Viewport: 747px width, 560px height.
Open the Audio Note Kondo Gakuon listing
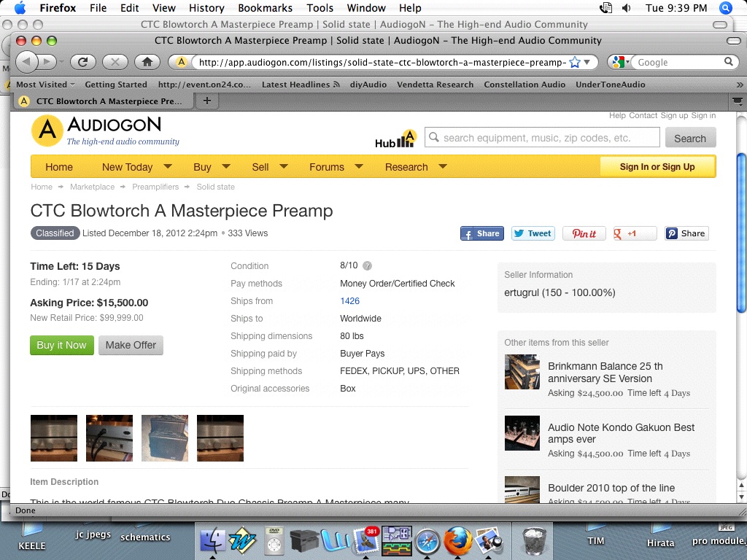pos(621,433)
